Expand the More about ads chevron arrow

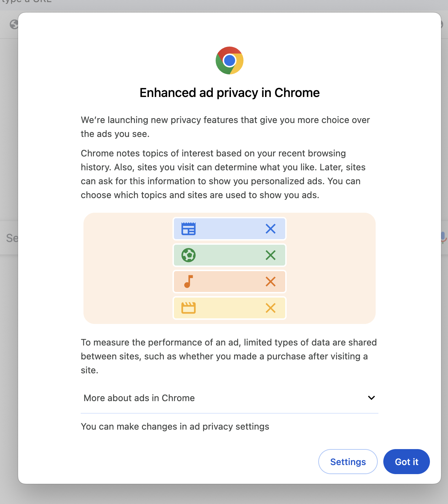click(371, 398)
